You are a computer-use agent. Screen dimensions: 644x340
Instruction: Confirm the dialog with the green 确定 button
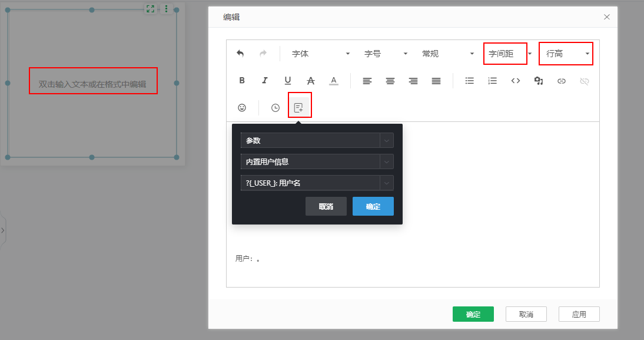[473, 314]
